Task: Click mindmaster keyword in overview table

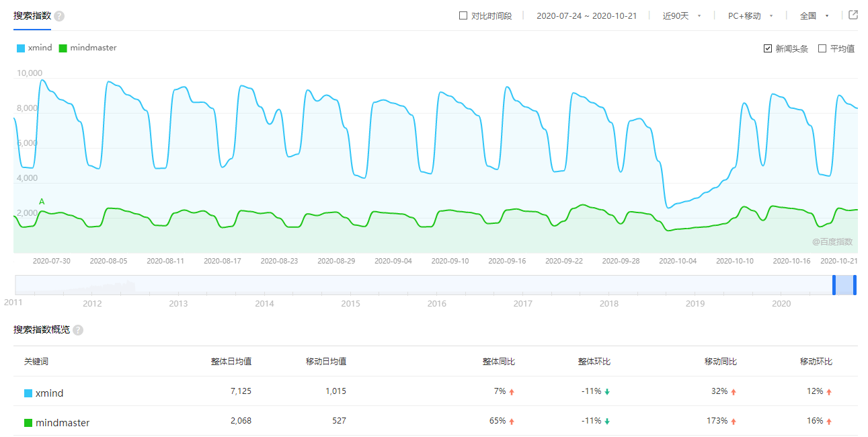Action: pos(63,423)
